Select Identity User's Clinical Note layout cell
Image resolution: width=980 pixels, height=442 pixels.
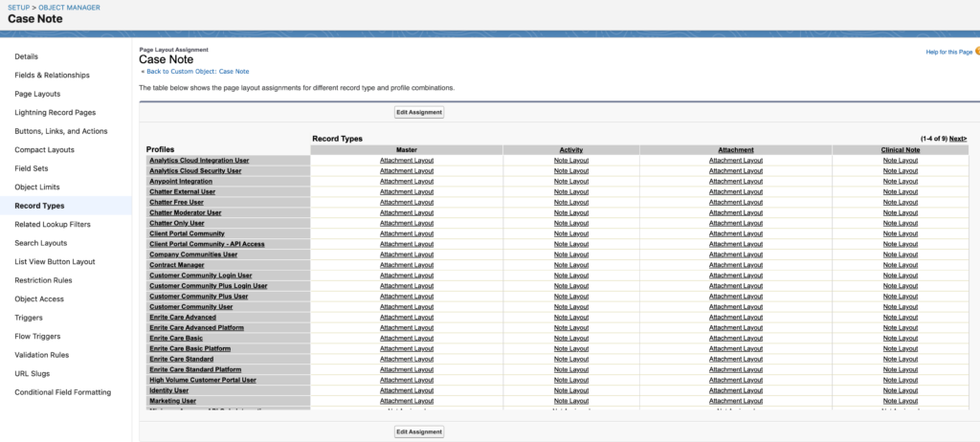point(900,390)
